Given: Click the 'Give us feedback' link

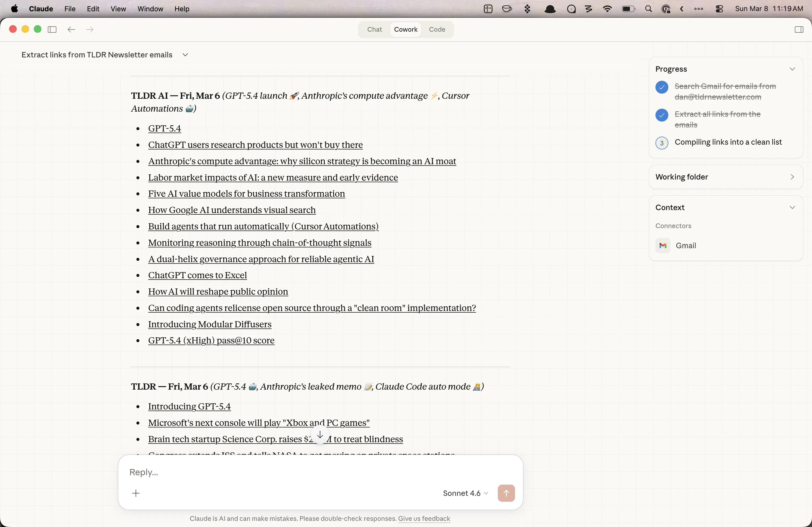Looking at the screenshot, I should pyautogui.click(x=424, y=518).
